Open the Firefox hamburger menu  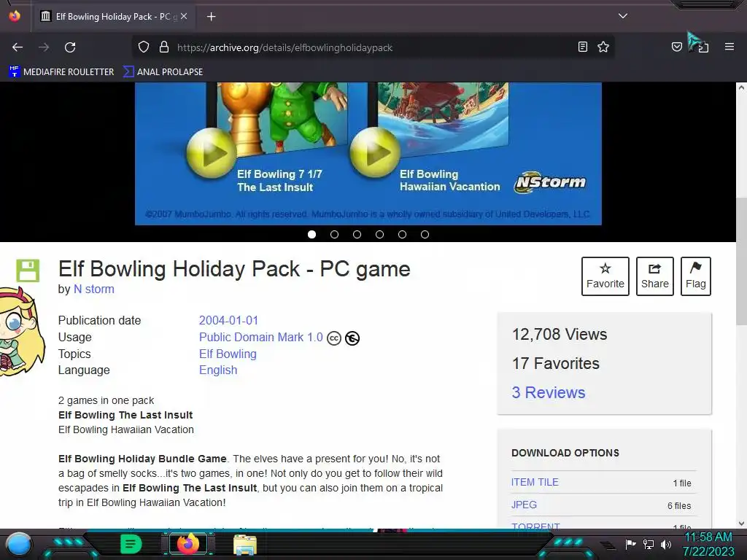(x=729, y=47)
